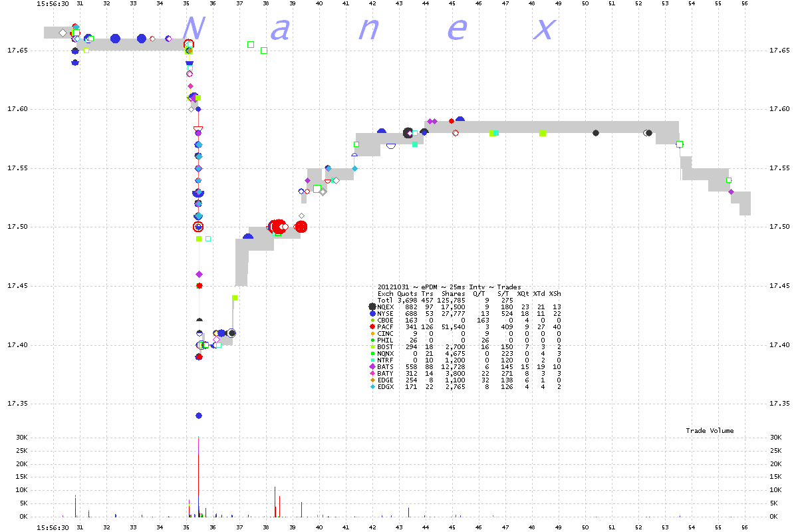The height and width of the screenshot is (532, 798).
Task: Select the 'Q/T' column header
Action: tap(479, 293)
